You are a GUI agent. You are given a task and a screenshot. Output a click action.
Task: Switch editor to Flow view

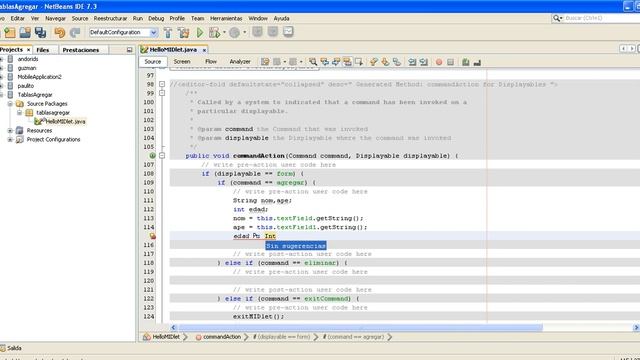pyautogui.click(x=211, y=62)
